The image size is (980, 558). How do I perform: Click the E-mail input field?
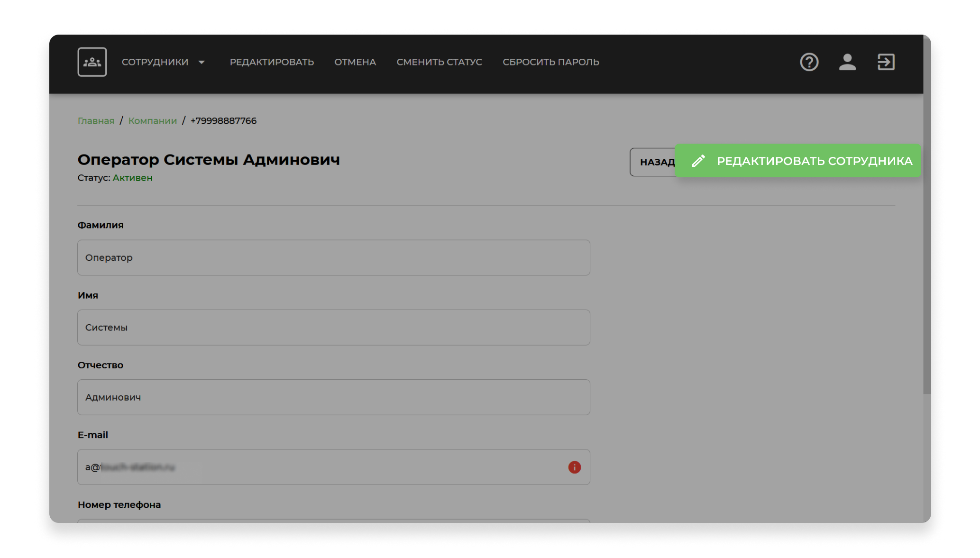click(334, 467)
